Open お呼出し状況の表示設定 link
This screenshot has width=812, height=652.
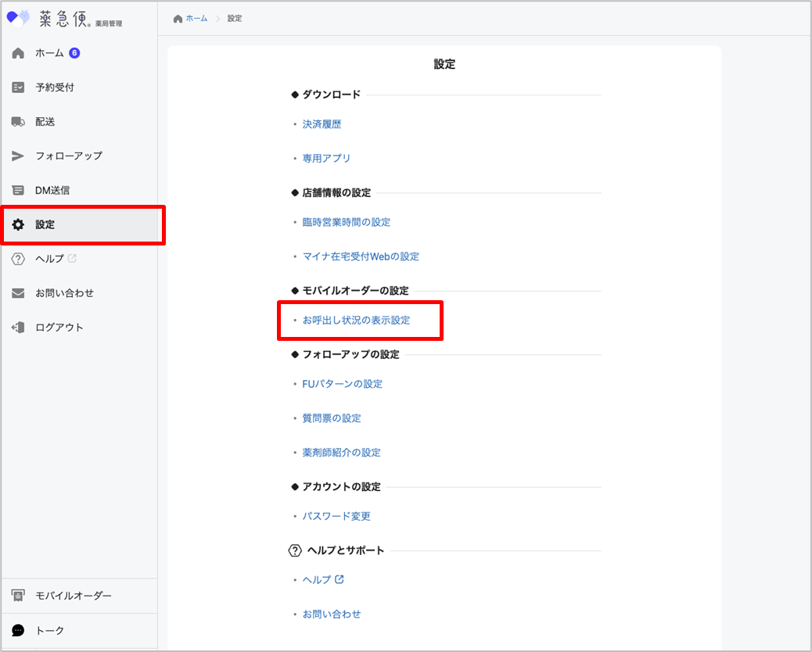pos(356,321)
